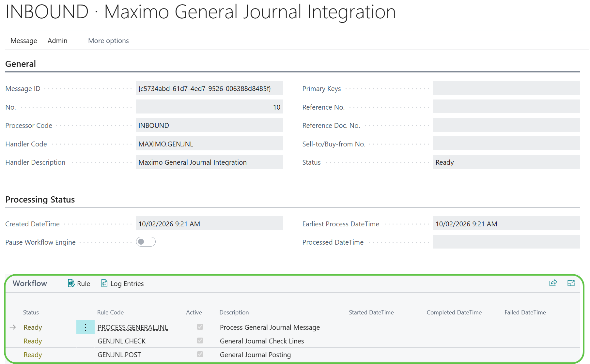Open the Log Entries icon
The height and width of the screenshot is (364, 590).
pyautogui.click(x=104, y=283)
